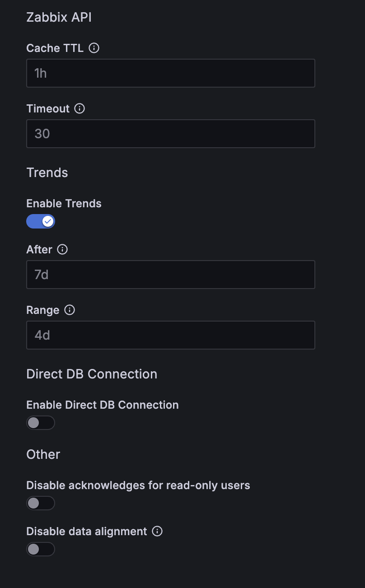Enable the Direct DB Connection toggle

[41, 423]
